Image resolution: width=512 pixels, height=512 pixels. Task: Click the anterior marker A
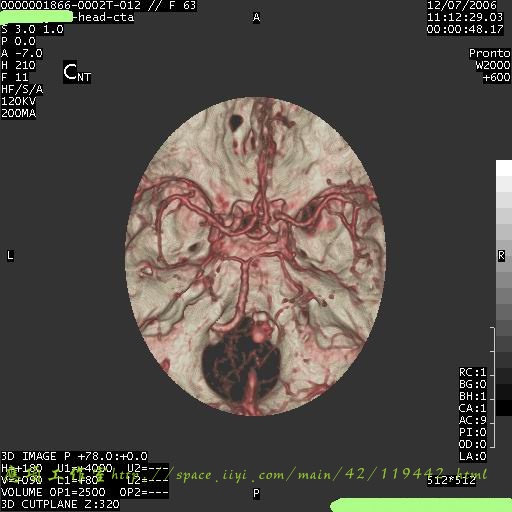[x=256, y=17]
